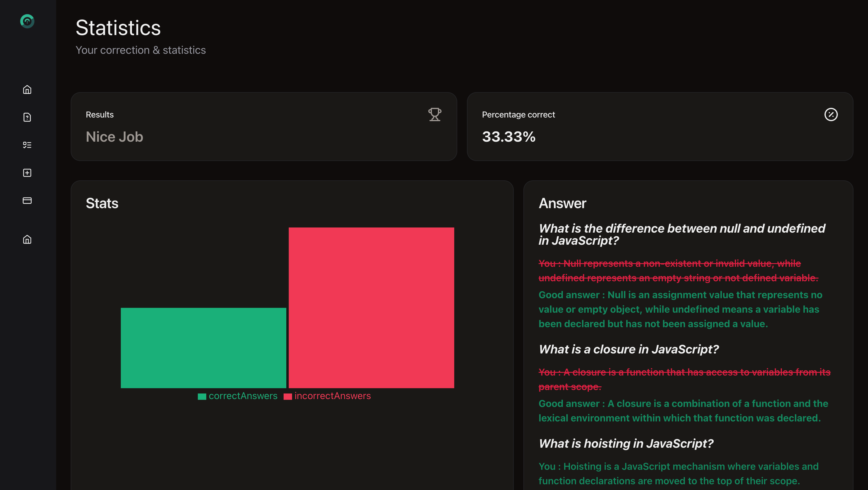Open the checklist icon in sidebar
The height and width of the screenshot is (490, 868).
[27, 145]
